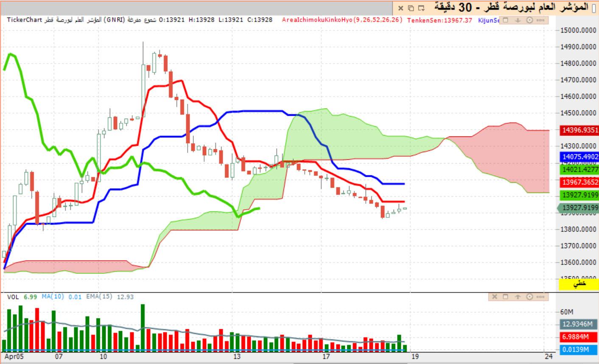The height and width of the screenshot is (364, 599).
Task: Click the 07 date label on time axis
Action: point(58,357)
